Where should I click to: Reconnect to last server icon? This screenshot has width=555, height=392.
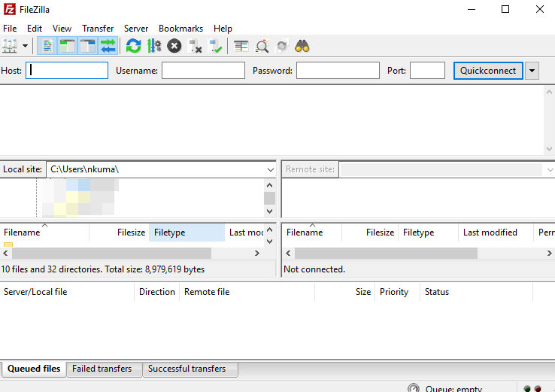pos(215,46)
